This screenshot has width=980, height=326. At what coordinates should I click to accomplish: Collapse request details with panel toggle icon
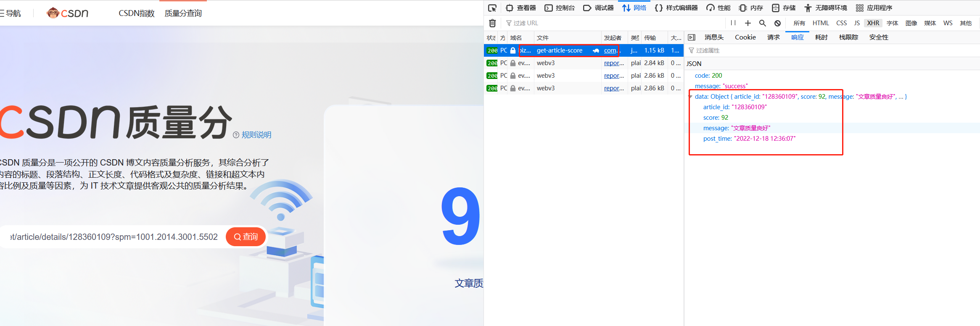click(x=692, y=37)
